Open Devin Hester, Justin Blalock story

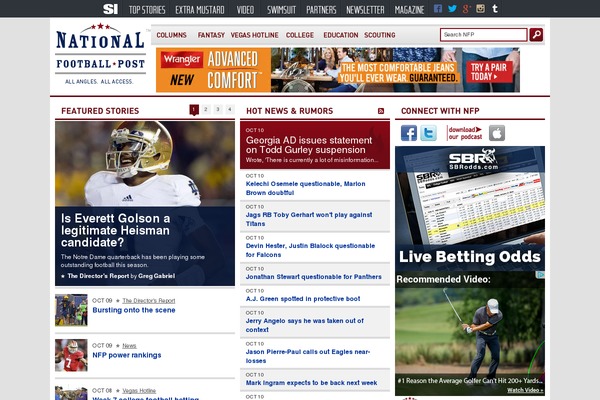[310, 250]
